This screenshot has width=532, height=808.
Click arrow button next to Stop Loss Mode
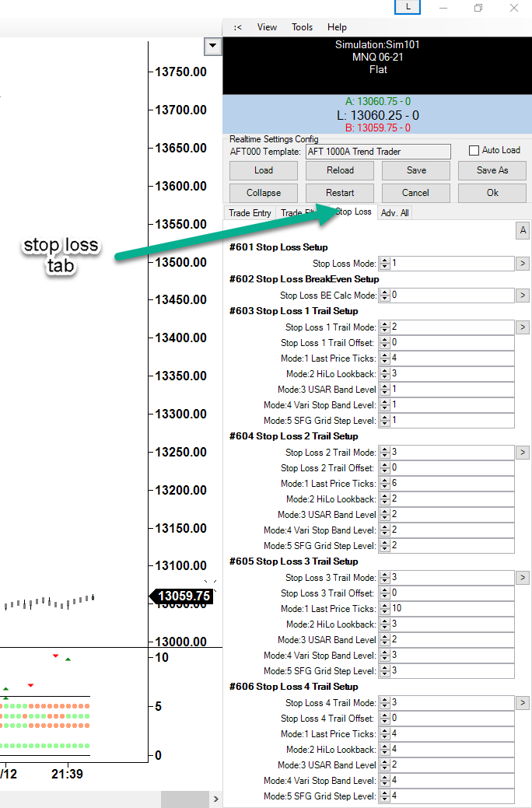pyautogui.click(x=523, y=264)
